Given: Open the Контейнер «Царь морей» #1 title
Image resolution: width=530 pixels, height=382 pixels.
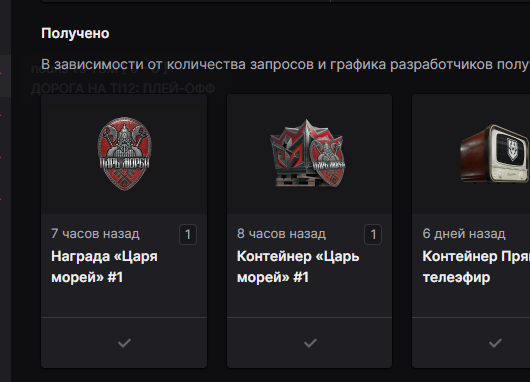Looking at the screenshot, I should 298,267.
